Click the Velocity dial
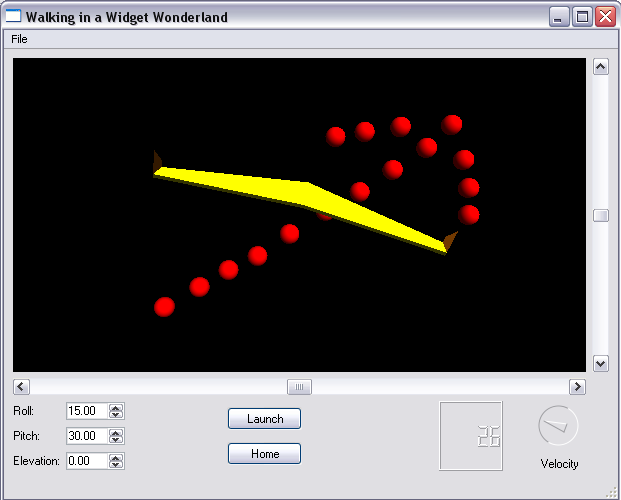This screenshot has height=500, width=621. coord(558,426)
